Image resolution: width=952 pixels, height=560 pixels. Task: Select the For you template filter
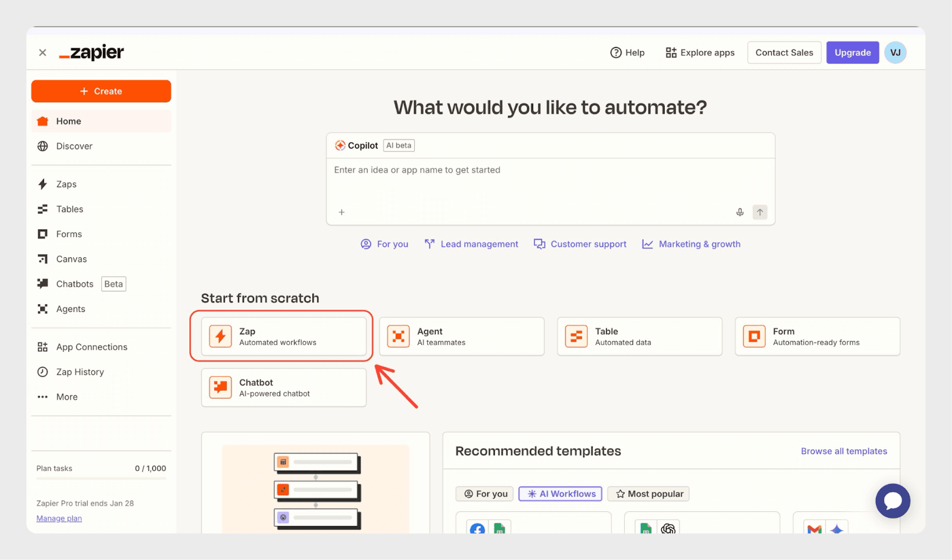pyautogui.click(x=486, y=494)
